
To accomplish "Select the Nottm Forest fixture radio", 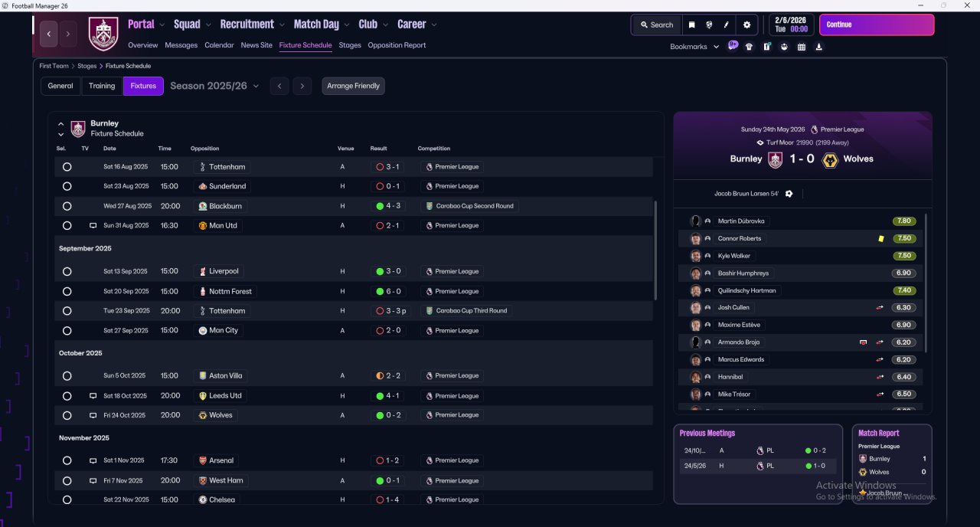I will 67,291.
